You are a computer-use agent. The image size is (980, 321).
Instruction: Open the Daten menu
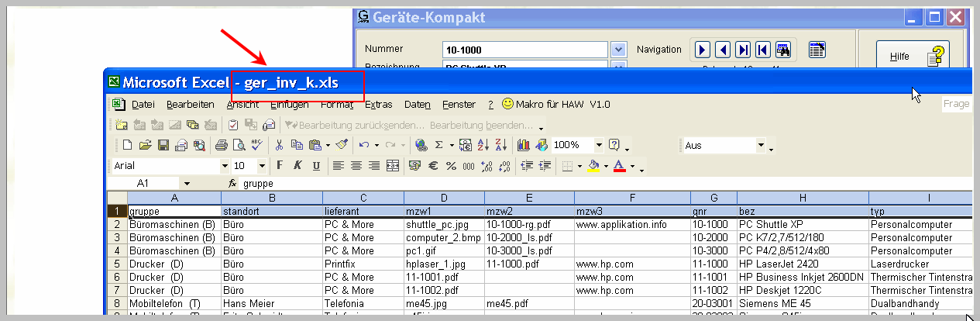click(x=418, y=104)
